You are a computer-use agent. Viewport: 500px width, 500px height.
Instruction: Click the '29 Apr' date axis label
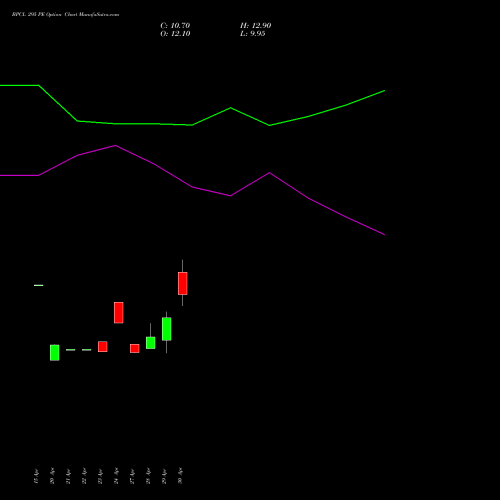coord(164,476)
